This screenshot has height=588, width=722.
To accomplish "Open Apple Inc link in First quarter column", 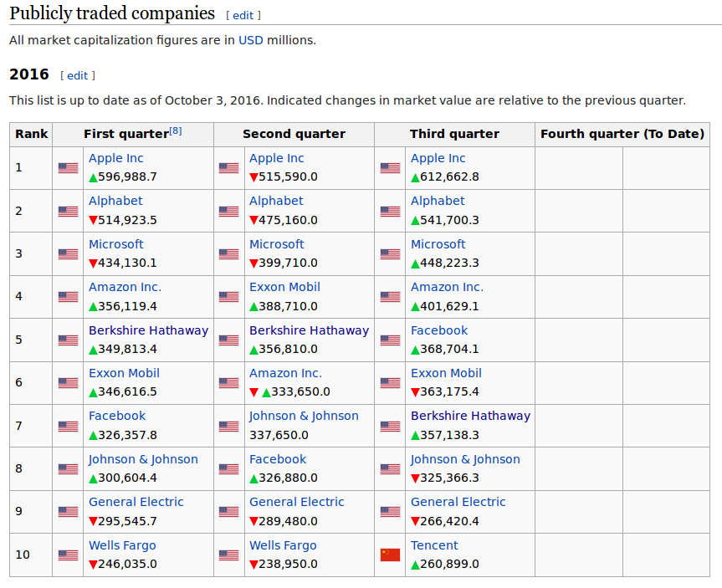I will click(x=116, y=158).
